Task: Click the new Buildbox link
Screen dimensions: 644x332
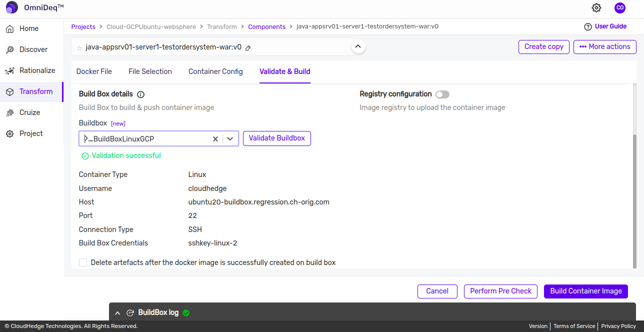Action: point(118,123)
